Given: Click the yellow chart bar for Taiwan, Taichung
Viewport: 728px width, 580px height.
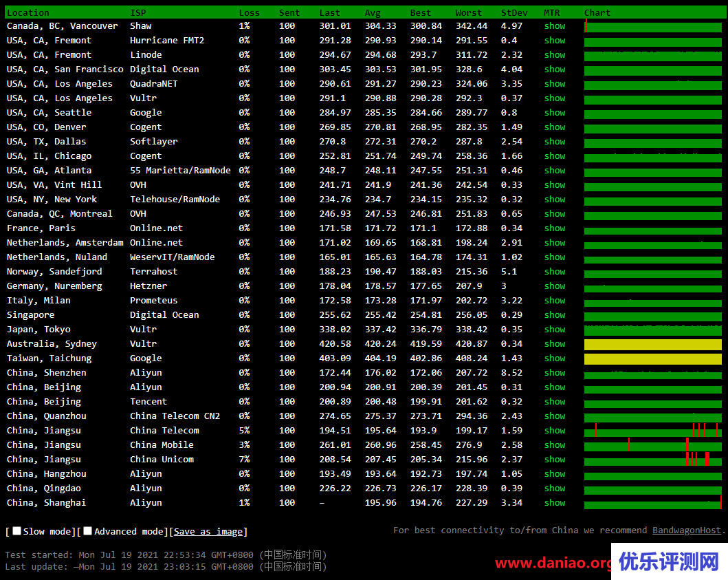Looking at the screenshot, I should pyautogui.click(x=653, y=358).
